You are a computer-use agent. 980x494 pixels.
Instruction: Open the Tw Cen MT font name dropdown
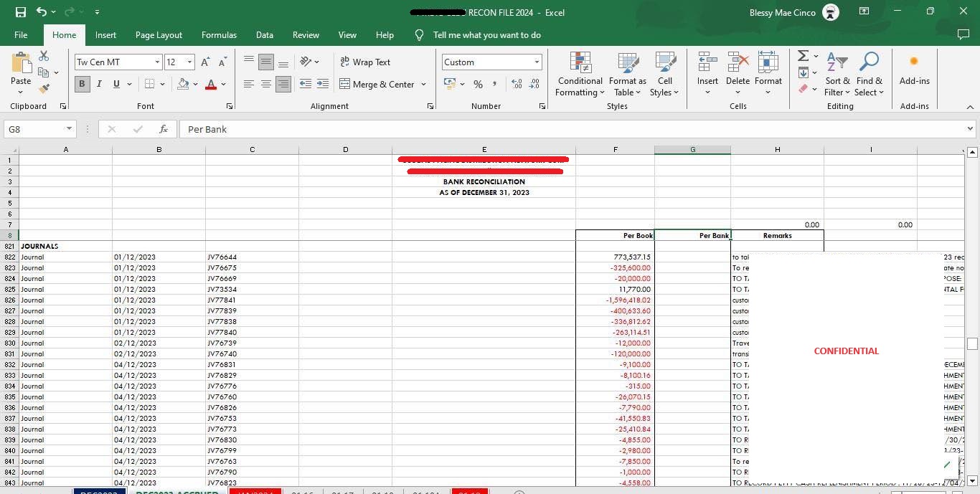pyautogui.click(x=157, y=62)
